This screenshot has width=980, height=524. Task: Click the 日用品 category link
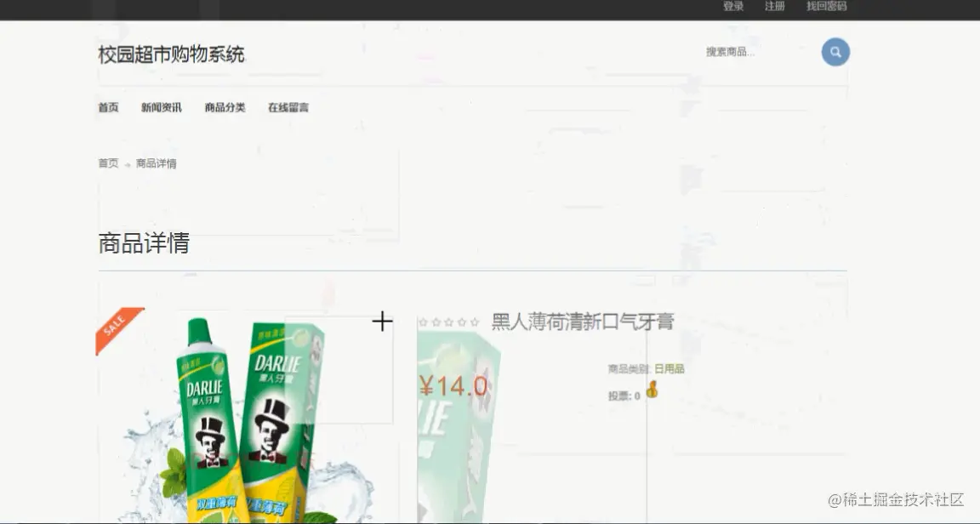click(x=669, y=369)
